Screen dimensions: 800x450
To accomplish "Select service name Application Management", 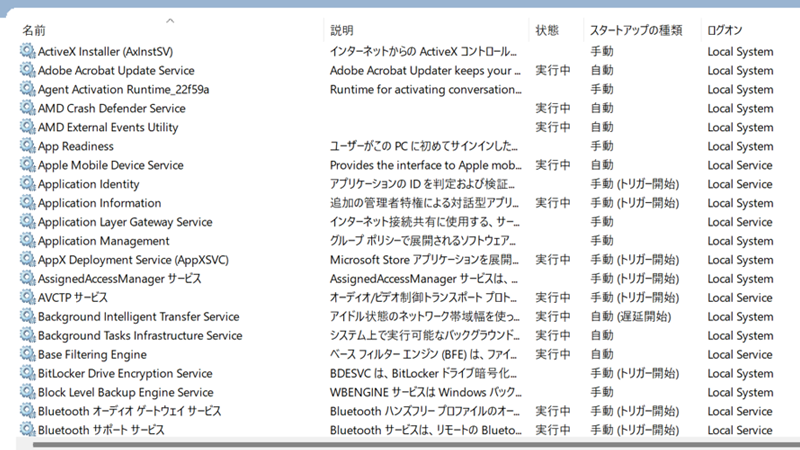I will point(104,241).
